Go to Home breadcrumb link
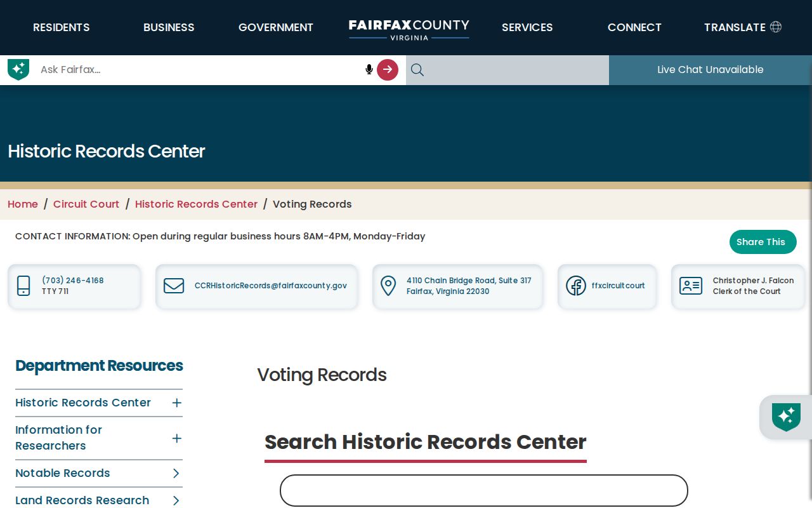 click(x=23, y=204)
